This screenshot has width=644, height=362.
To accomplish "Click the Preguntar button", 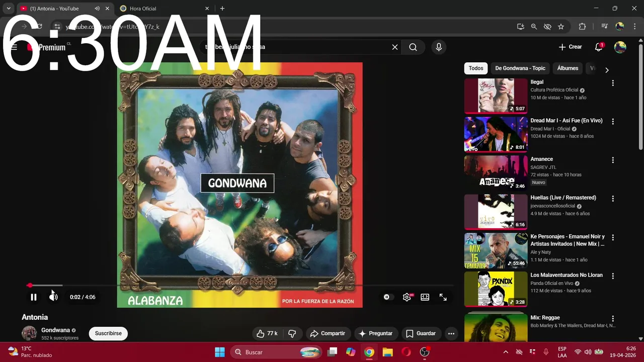I will click(375, 333).
